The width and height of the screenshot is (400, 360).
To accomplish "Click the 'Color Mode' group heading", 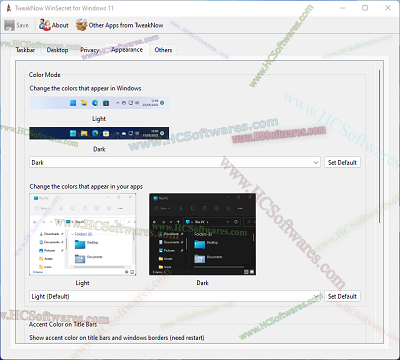I will click(x=45, y=75).
